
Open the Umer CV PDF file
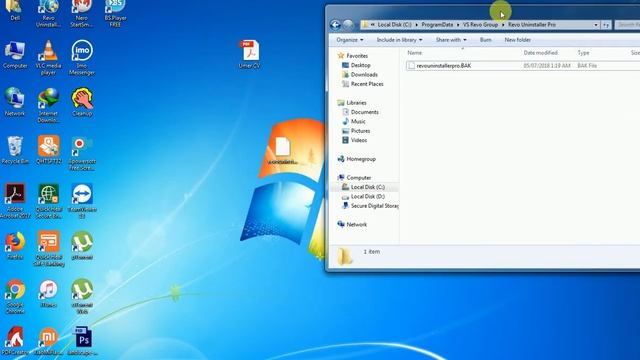click(249, 54)
